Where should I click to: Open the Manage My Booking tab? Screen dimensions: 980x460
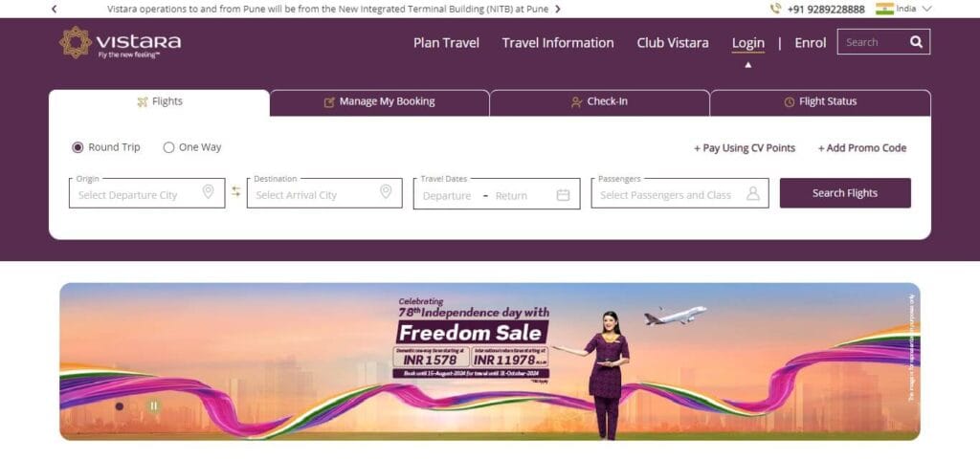(379, 102)
